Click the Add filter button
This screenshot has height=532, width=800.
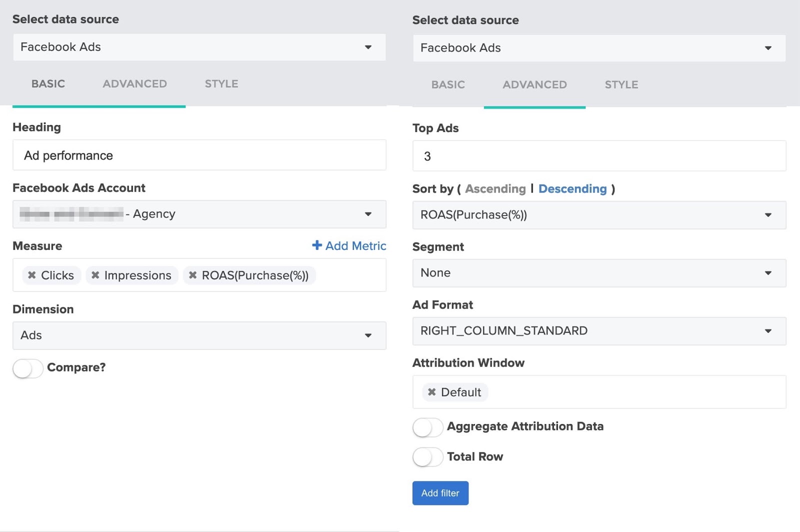pyautogui.click(x=440, y=493)
